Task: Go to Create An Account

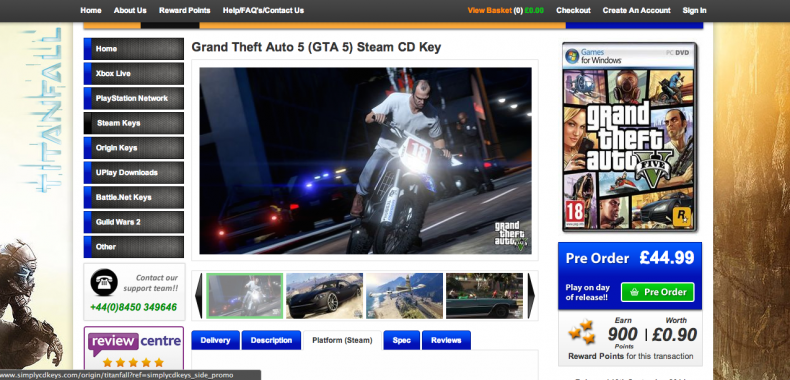Action: 636,10
